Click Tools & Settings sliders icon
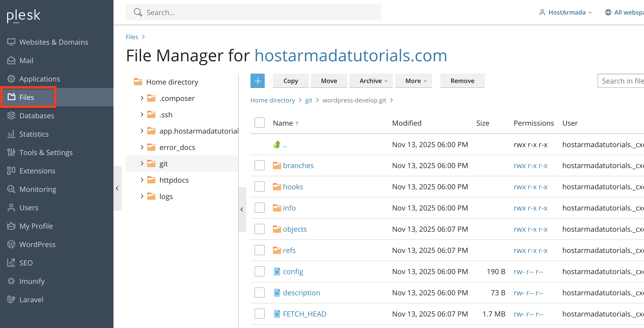The height and width of the screenshot is (328, 644). coord(11,152)
